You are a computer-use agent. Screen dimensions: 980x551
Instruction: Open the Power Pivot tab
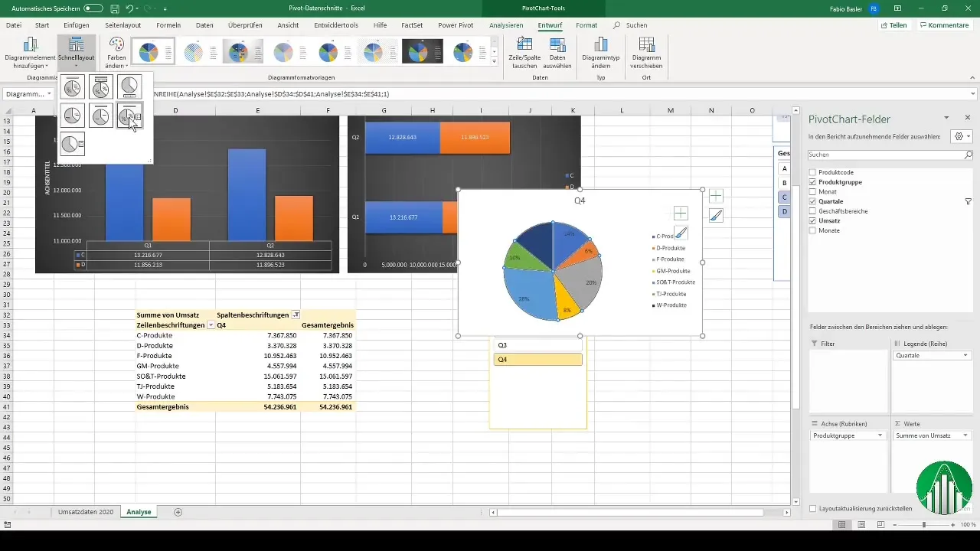tap(456, 25)
